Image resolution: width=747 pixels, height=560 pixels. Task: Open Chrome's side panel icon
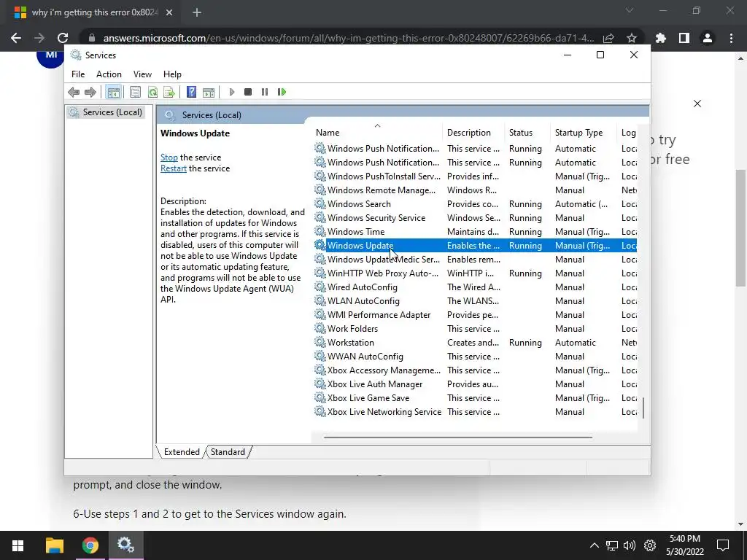point(684,38)
